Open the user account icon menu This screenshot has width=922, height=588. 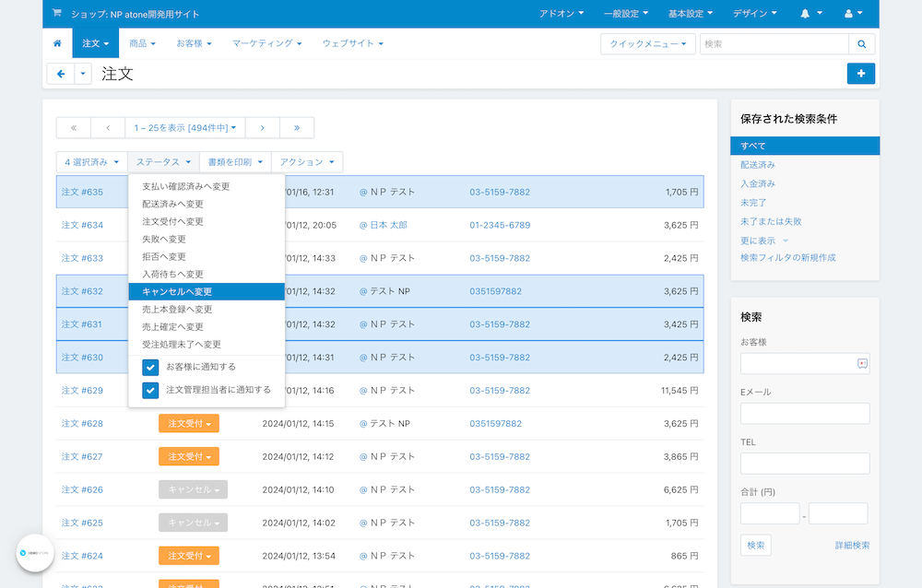853,14
